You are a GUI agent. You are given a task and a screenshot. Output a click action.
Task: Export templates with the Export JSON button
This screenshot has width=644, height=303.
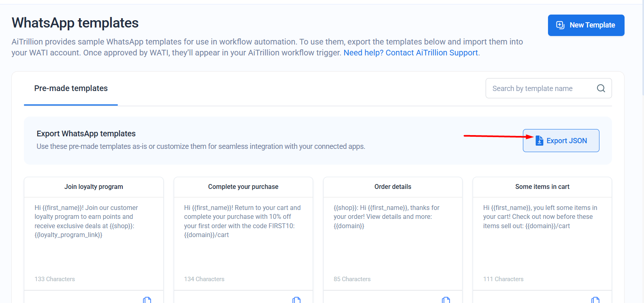click(x=561, y=140)
